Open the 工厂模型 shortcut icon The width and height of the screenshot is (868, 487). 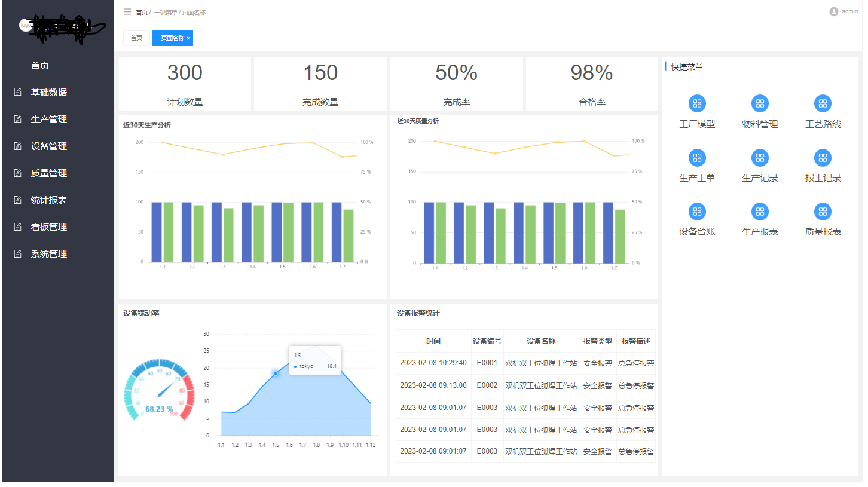697,103
